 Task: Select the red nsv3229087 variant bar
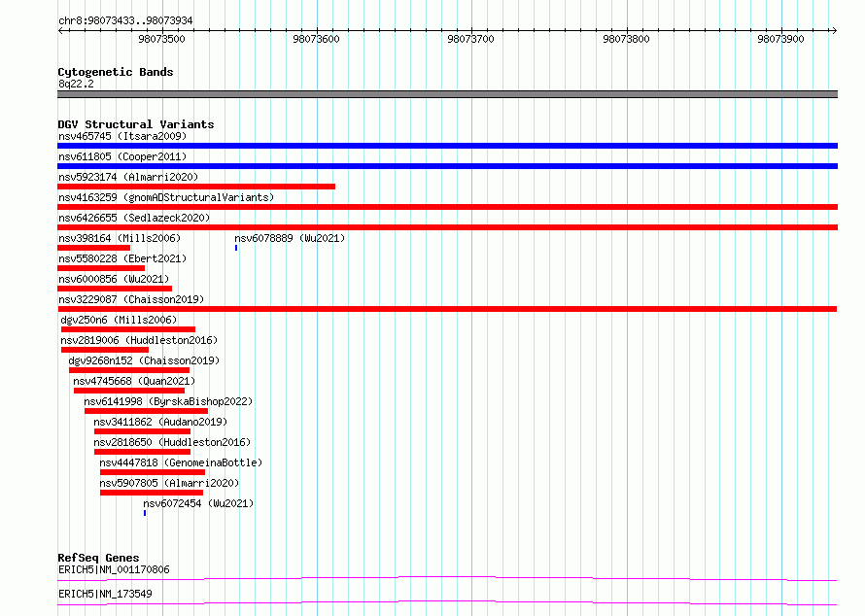(x=447, y=309)
